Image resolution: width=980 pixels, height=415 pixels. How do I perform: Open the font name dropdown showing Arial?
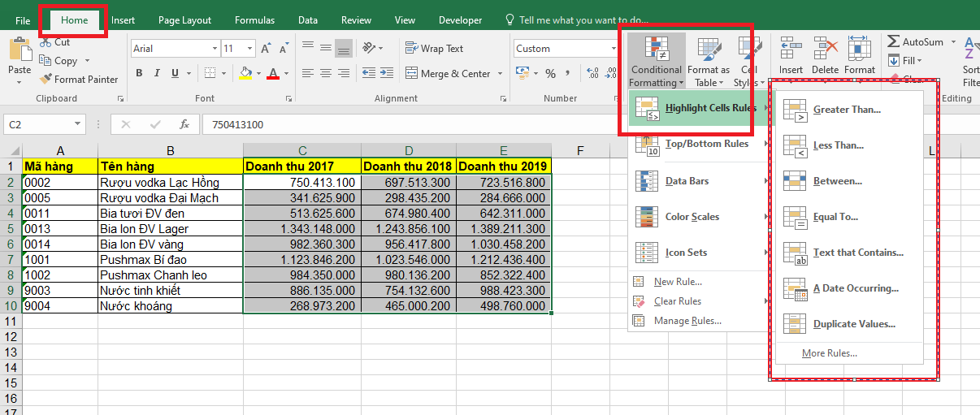[215, 49]
